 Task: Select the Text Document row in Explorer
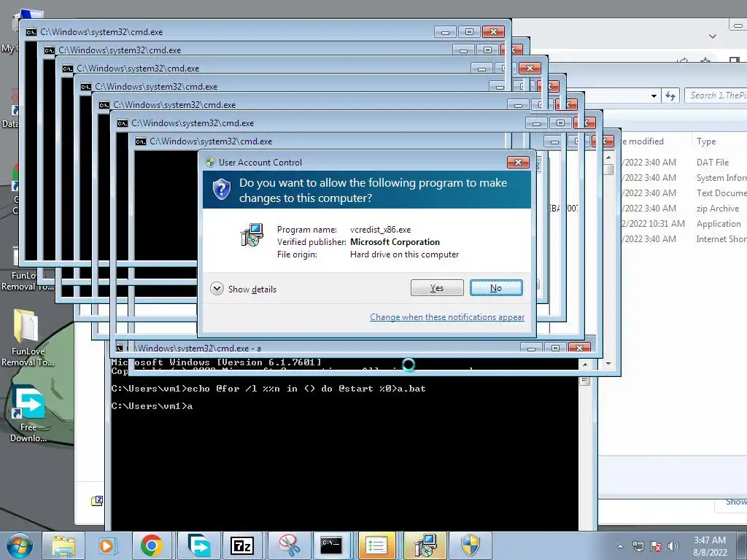coord(684,192)
